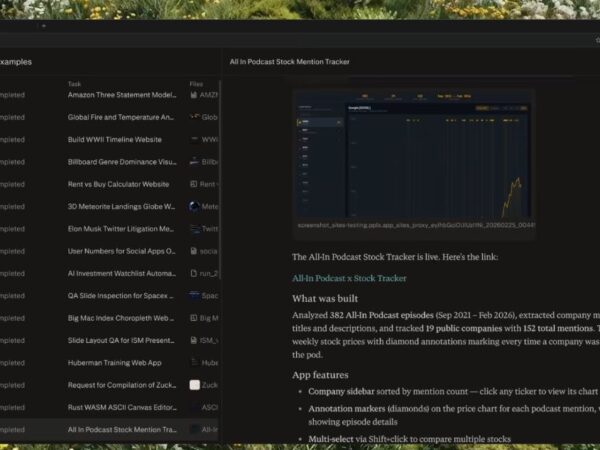Click the Huberman file thumbnail icon
Image resolution: width=600 pixels, height=450 pixels.
(x=194, y=362)
